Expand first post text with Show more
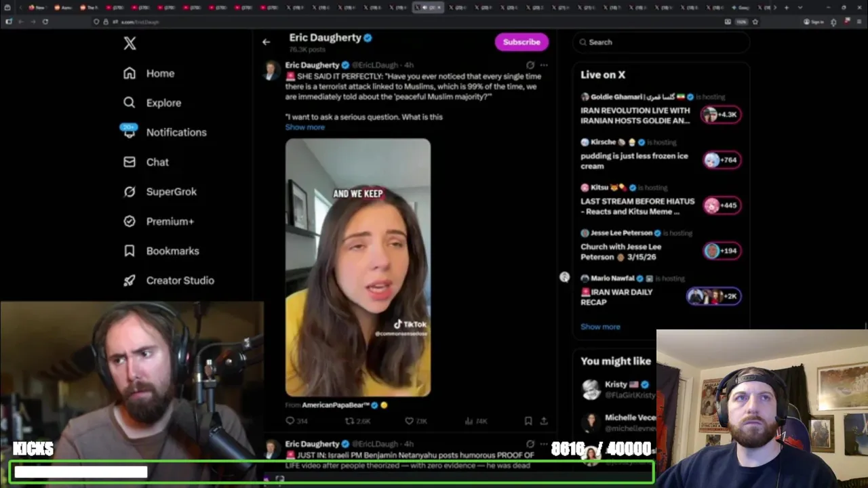 pyautogui.click(x=304, y=127)
